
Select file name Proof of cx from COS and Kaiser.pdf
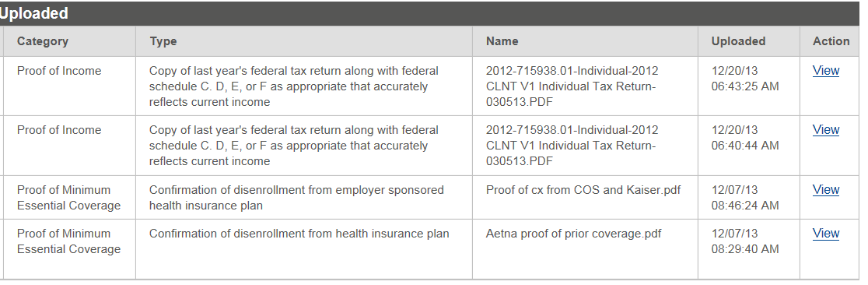(583, 190)
